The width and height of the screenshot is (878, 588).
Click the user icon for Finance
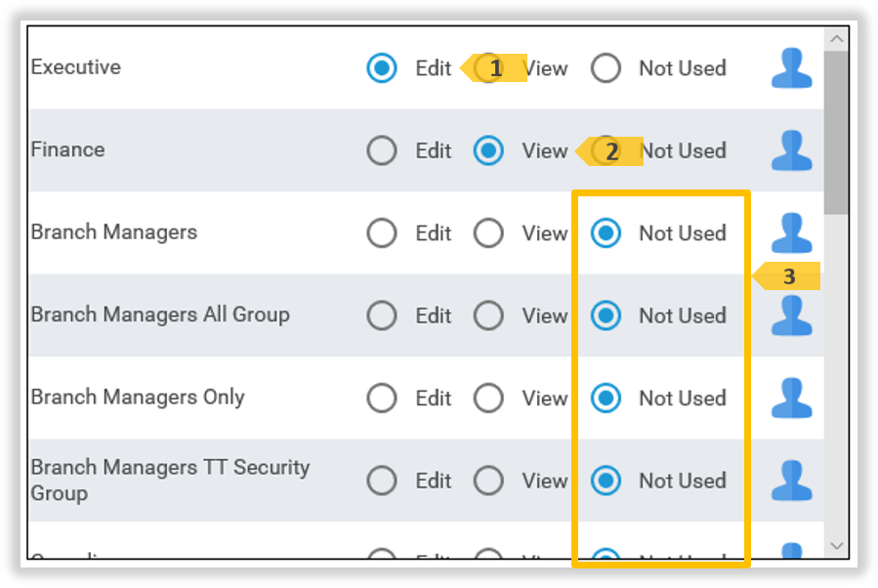coord(791,150)
